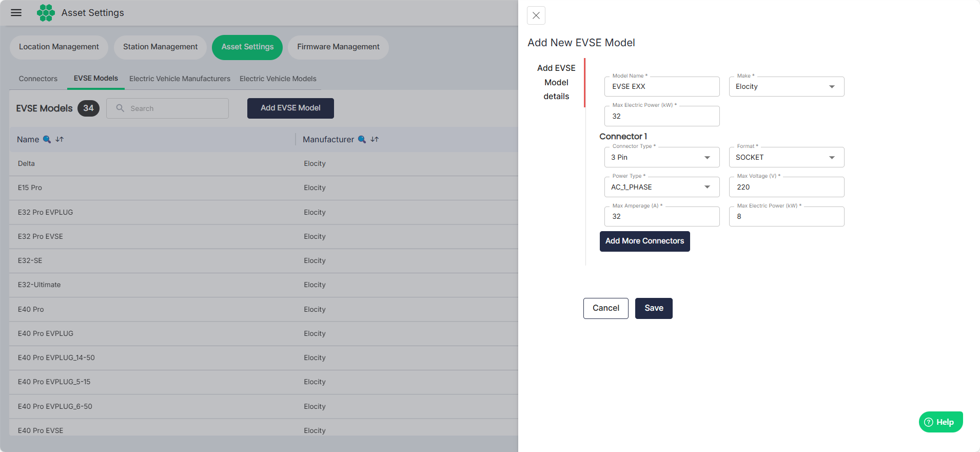Select the E32 Pro EVSE row
Image resolution: width=980 pixels, height=452 pixels.
pos(264,236)
